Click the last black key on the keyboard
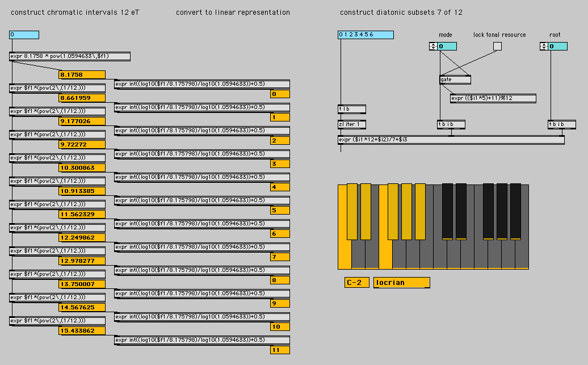Image resolution: width=588 pixels, height=365 pixels. click(515, 212)
